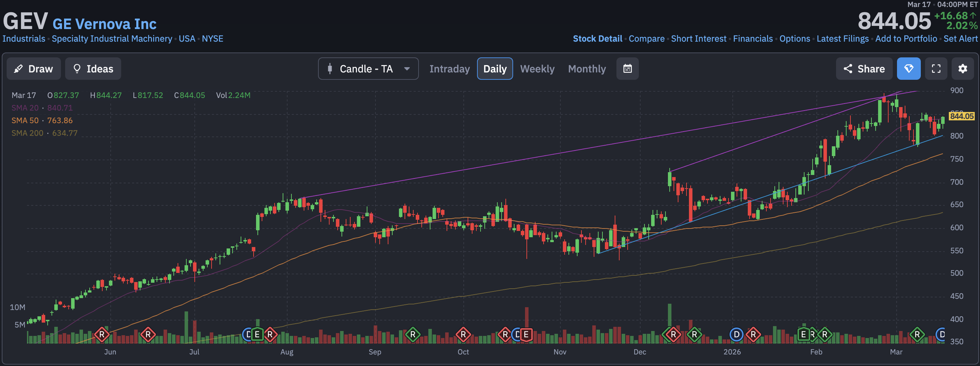
Task: Click the H 844.27 high value
Action: 106,96
